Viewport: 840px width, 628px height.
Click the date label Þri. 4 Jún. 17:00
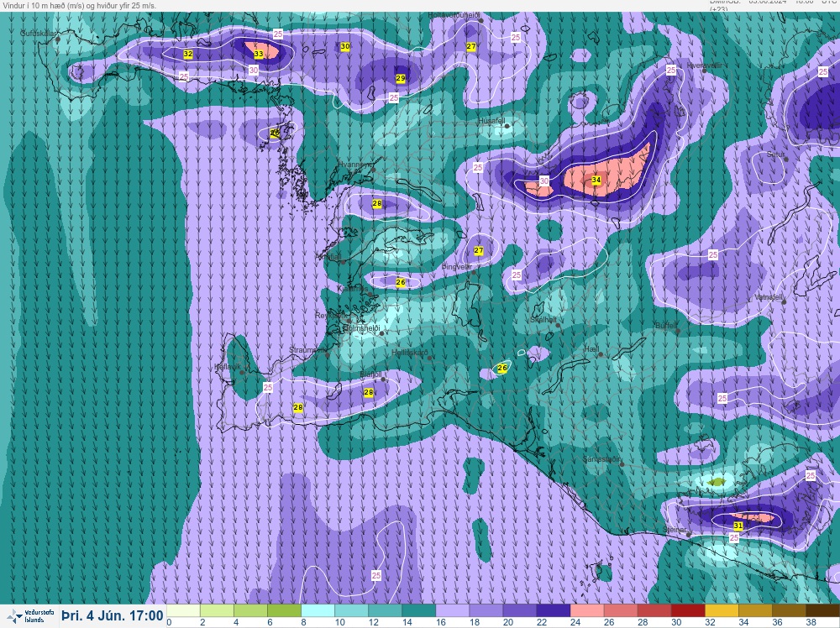(112, 615)
